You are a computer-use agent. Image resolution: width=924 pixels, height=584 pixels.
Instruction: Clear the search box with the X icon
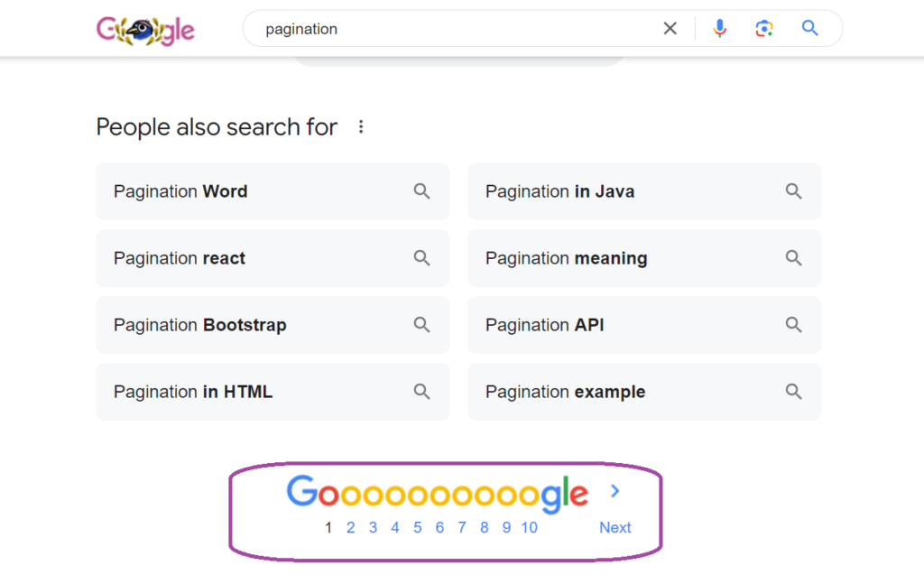click(670, 28)
